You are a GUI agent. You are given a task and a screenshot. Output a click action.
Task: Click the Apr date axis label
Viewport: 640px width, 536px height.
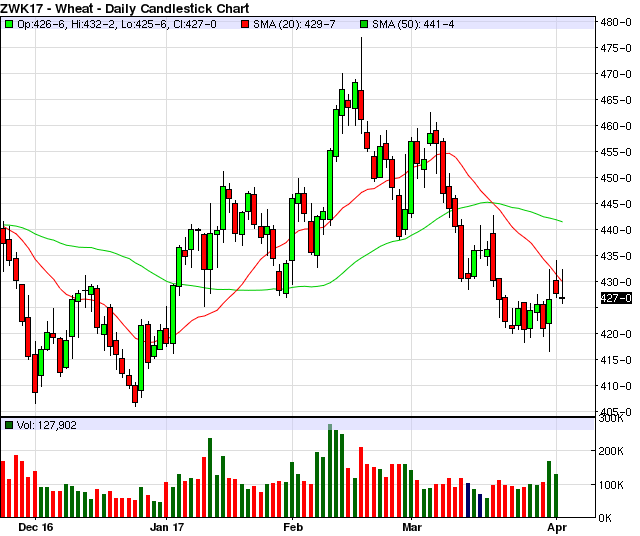pyautogui.click(x=557, y=527)
